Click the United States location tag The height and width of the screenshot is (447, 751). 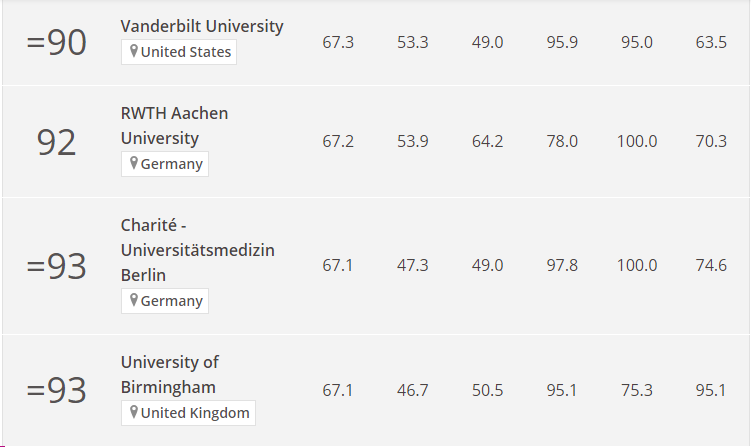[x=179, y=52]
